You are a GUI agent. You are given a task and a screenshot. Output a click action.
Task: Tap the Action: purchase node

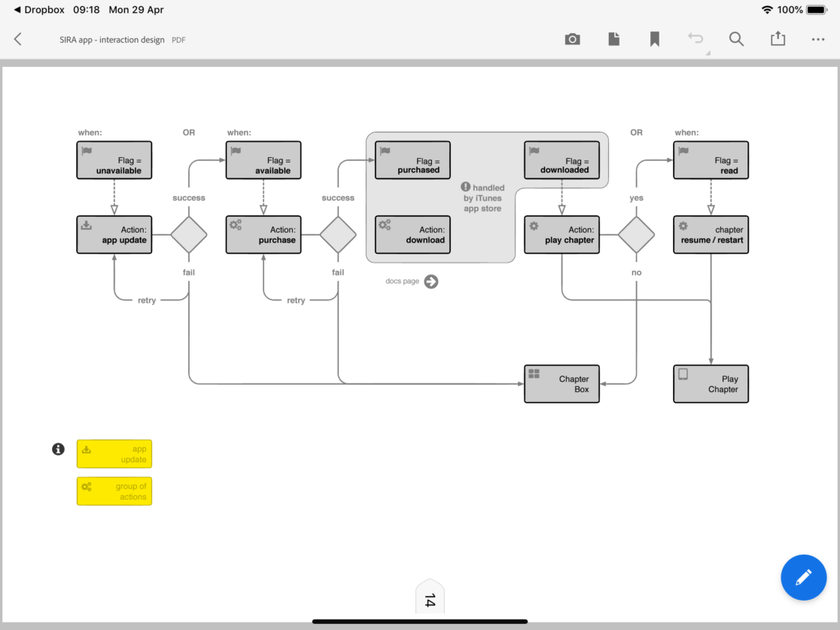click(263, 235)
